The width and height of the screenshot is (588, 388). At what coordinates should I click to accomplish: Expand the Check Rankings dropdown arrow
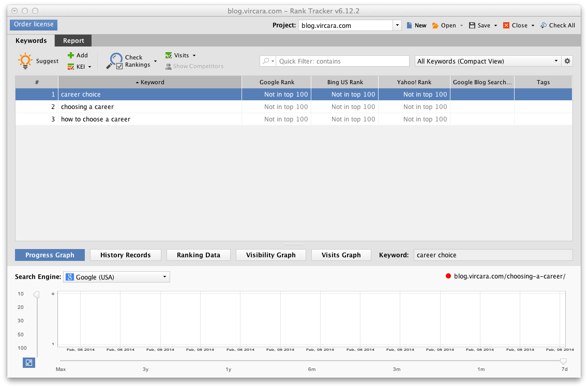pos(155,61)
